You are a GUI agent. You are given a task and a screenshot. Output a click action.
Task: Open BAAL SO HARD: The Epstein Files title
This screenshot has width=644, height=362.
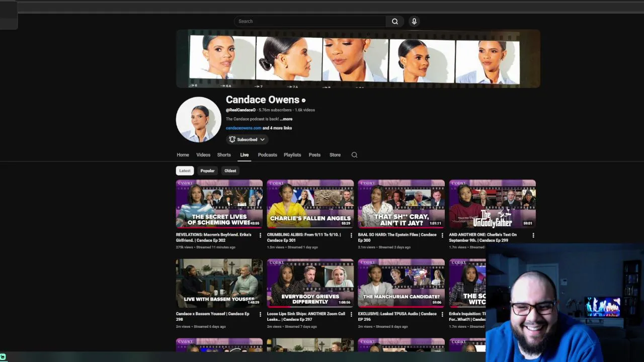(397, 237)
